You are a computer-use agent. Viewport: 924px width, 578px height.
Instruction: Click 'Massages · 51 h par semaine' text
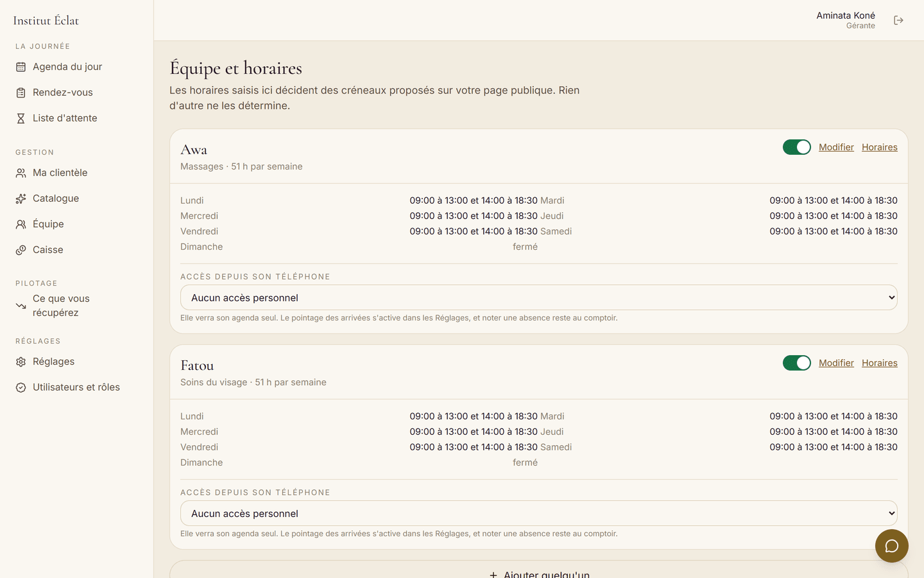241,166
